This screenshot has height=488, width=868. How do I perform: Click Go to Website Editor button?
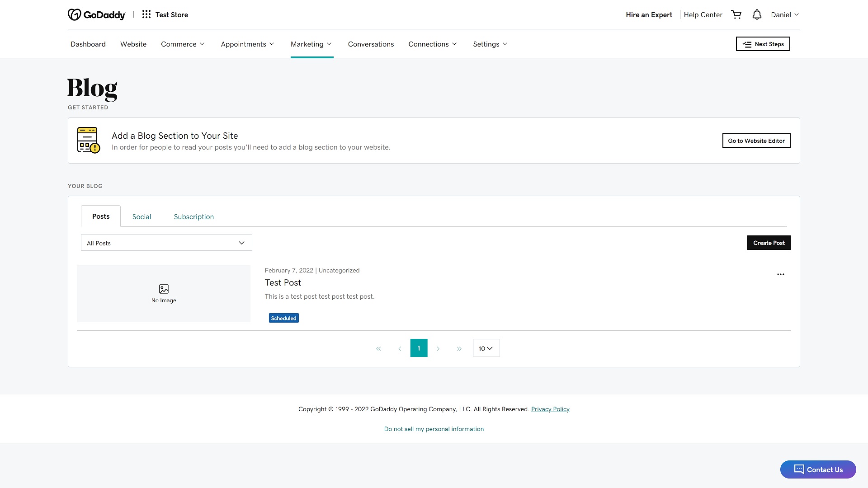pyautogui.click(x=756, y=140)
